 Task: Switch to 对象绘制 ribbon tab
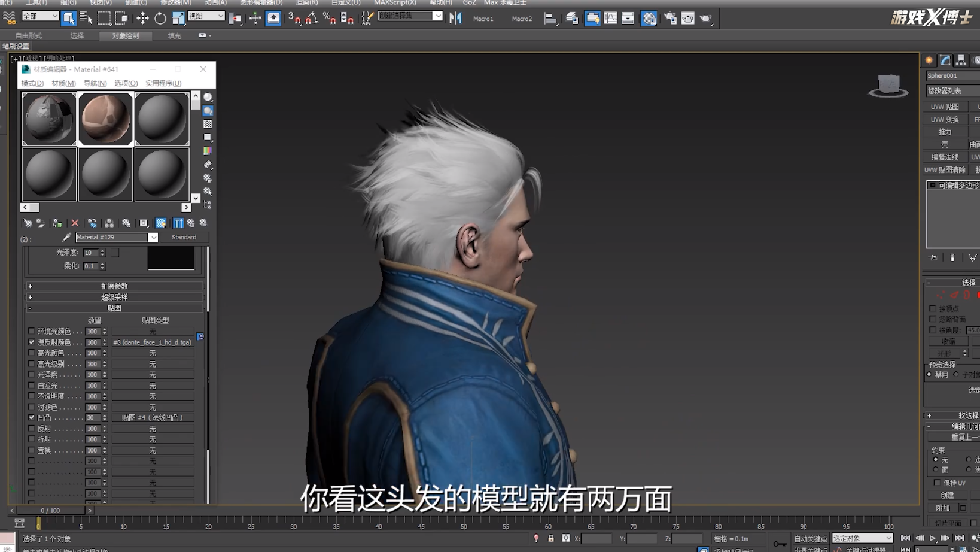tap(126, 36)
